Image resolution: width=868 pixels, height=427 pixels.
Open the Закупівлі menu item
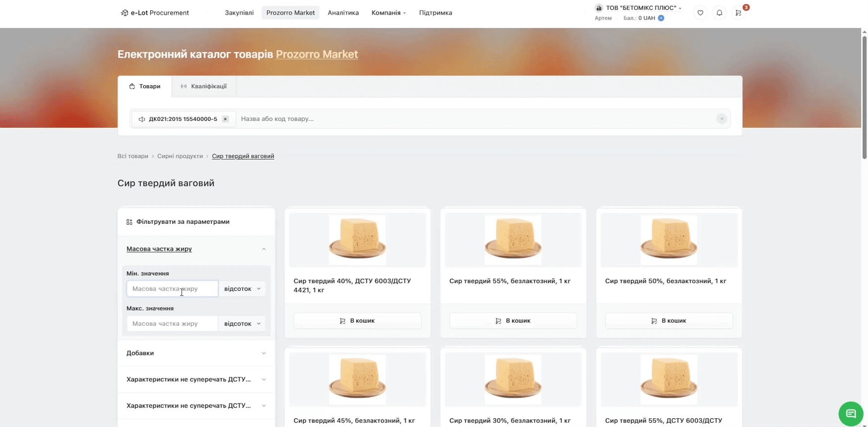239,13
